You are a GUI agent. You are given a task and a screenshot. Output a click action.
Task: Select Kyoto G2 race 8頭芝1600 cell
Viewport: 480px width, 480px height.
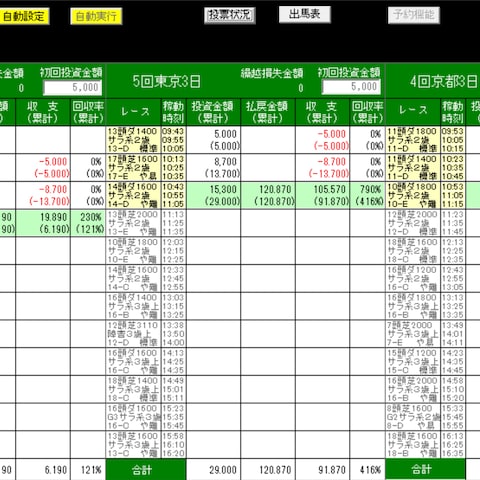click(413, 417)
